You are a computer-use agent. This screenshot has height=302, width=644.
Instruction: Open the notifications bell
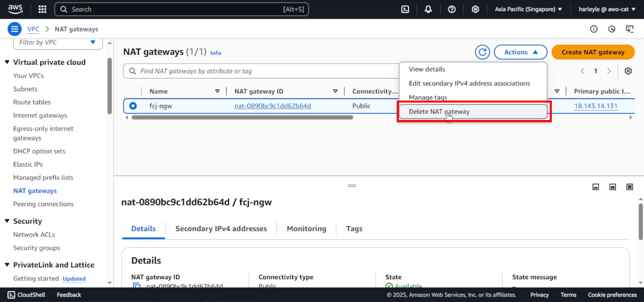428,9
